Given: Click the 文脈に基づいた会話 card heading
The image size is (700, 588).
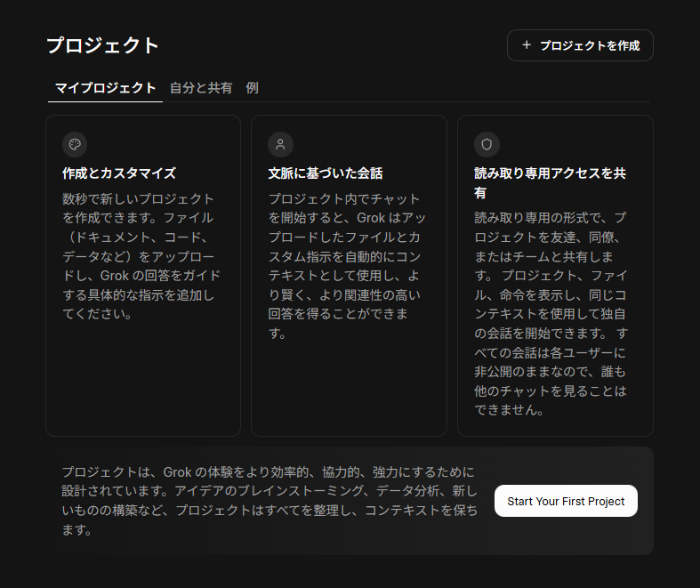Looking at the screenshot, I should 326,173.
